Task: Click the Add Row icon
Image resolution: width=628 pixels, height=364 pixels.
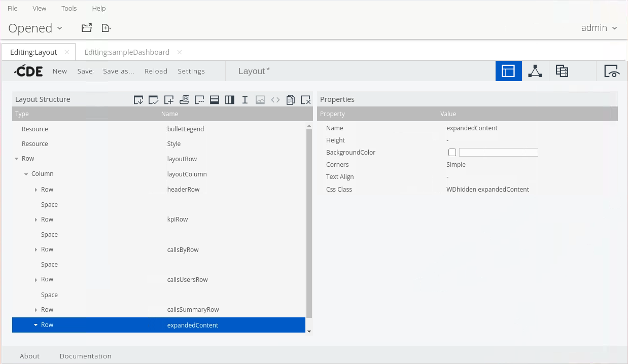Action: [215, 100]
